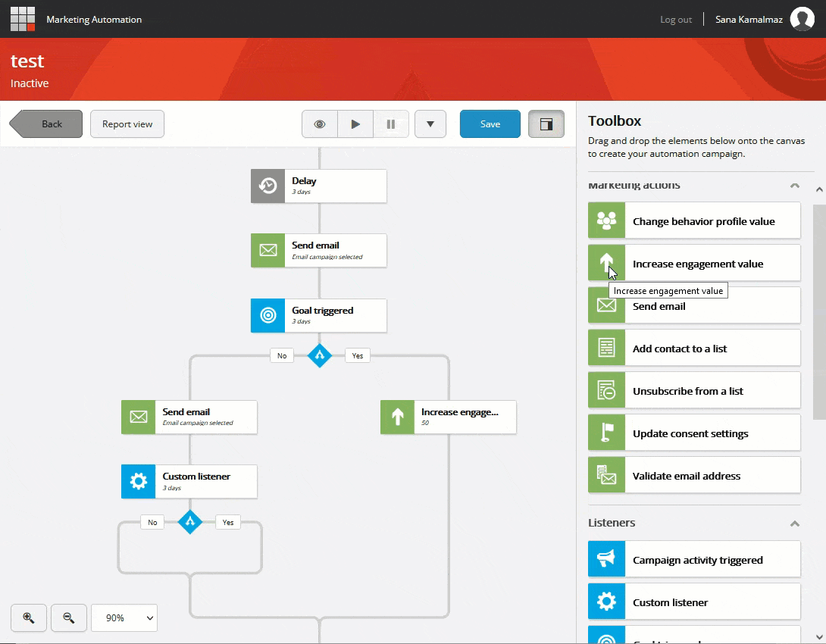
Task: Select the canvas Custom listener gear icon
Action: tap(138, 481)
